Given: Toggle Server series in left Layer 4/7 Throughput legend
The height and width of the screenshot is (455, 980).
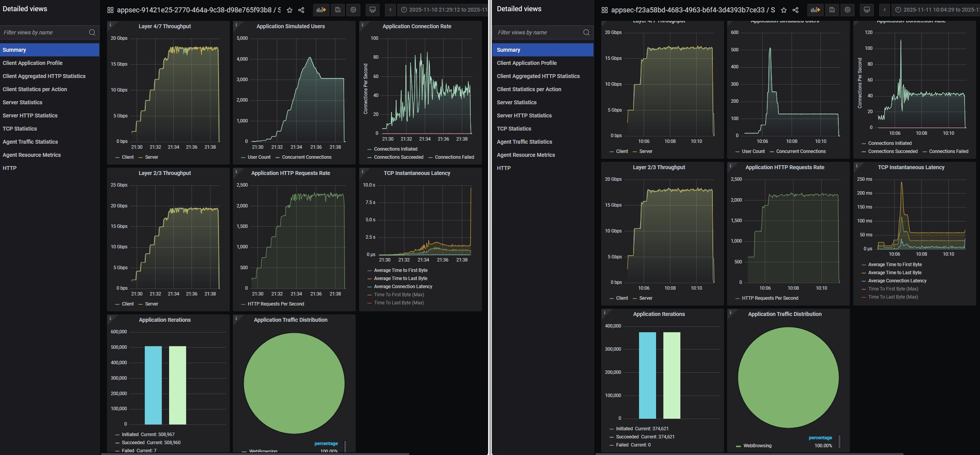Looking at the screenshot, I should [x=151, y=157].
